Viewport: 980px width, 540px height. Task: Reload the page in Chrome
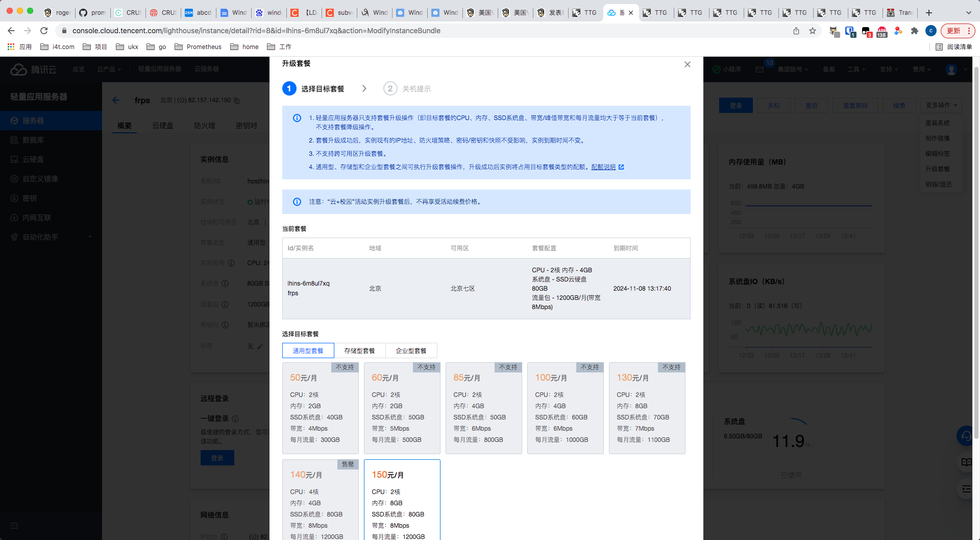click(x=44, y=31)
